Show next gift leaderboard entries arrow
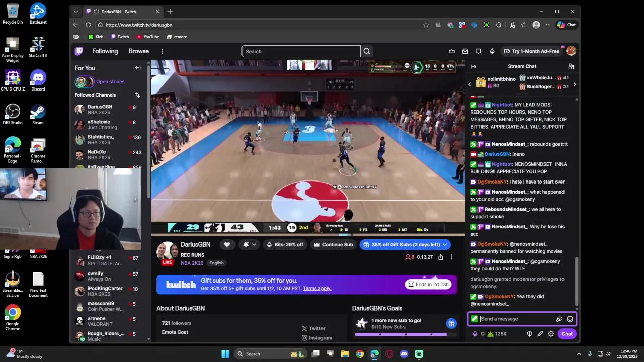The image size is (644, 362). 574,84
